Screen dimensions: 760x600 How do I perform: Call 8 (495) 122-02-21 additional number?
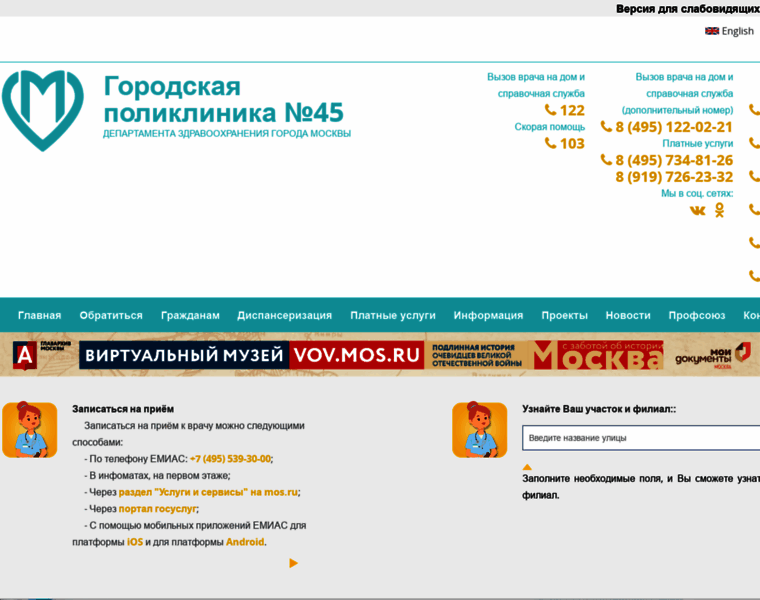coord(674,126)
